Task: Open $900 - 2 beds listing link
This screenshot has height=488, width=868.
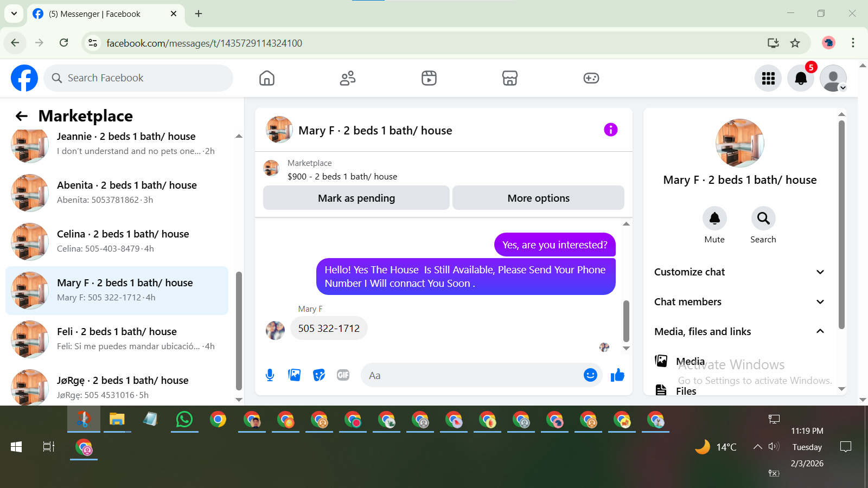Action: point(342,176)
